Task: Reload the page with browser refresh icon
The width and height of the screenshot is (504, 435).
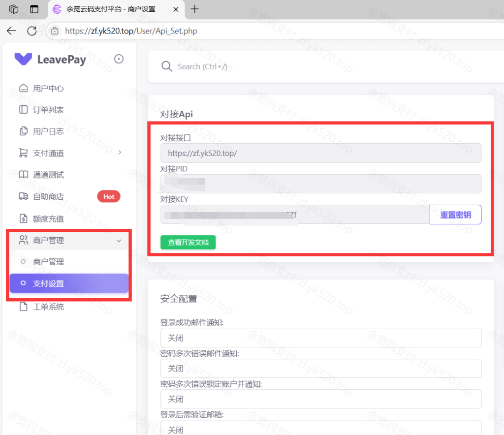Action: point(32,31)
